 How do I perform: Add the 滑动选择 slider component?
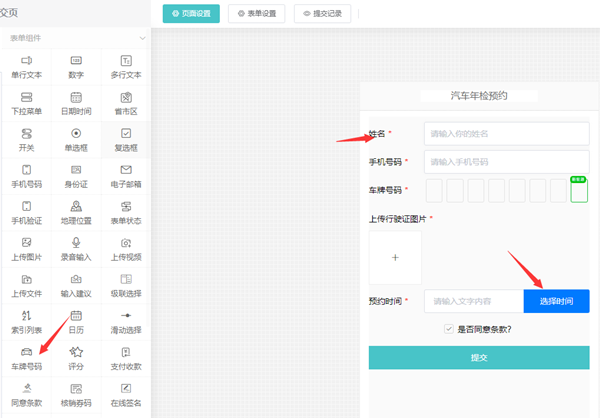click(x=126, y=322)
